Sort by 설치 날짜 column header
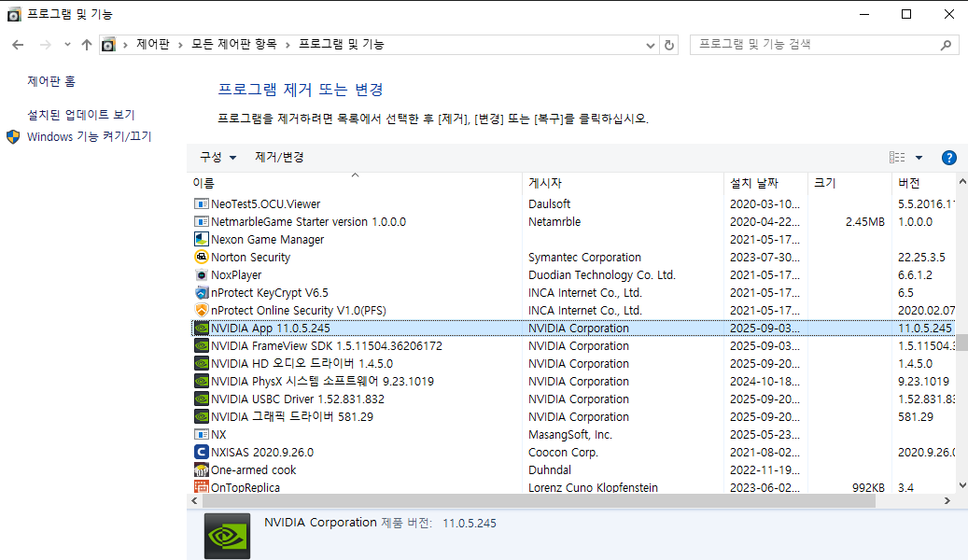 click(x=765, y=183)
